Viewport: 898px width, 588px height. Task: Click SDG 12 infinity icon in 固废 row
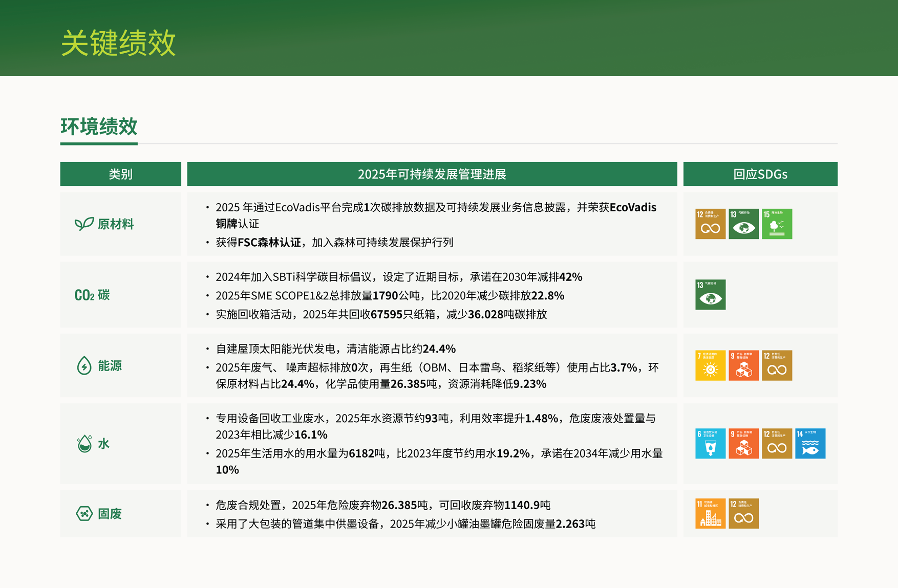coord(743,513)
